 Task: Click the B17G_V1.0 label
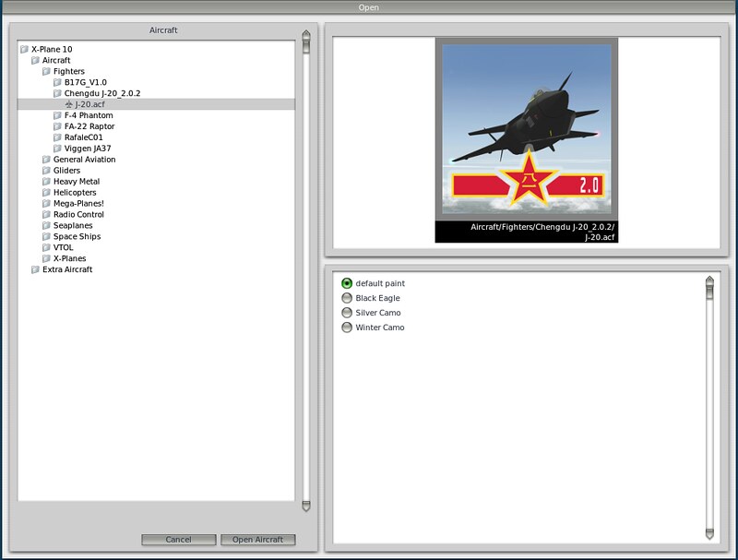click(86, 82)
